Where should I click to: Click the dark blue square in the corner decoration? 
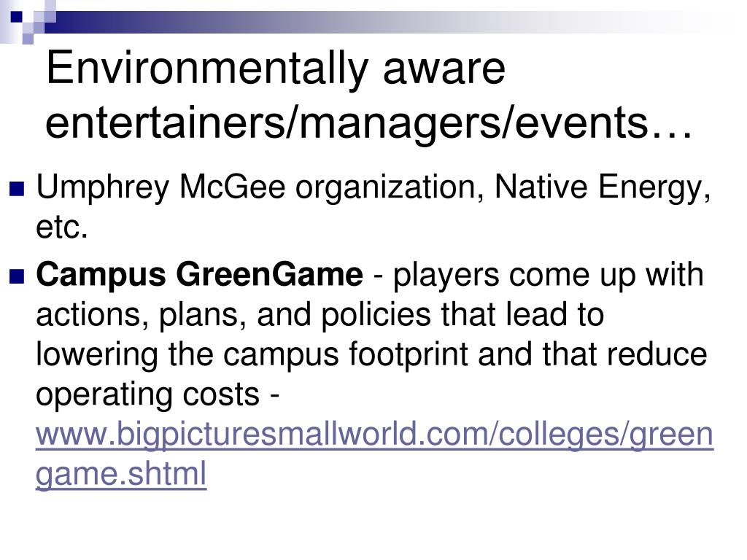16,17
